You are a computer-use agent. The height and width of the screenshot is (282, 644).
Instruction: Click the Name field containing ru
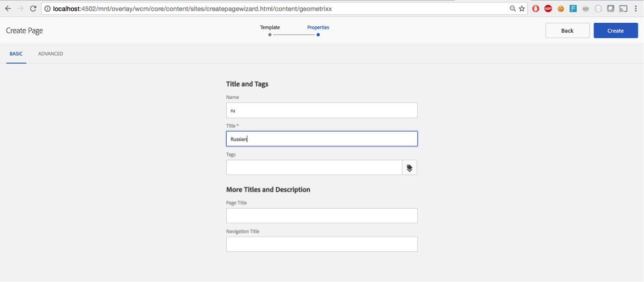pyautogui.click(x=322, y=110)
